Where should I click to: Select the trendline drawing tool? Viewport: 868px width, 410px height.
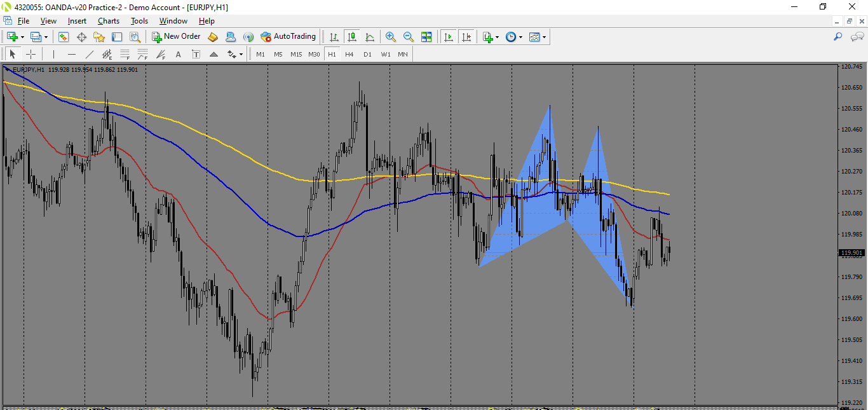[89, 54]
